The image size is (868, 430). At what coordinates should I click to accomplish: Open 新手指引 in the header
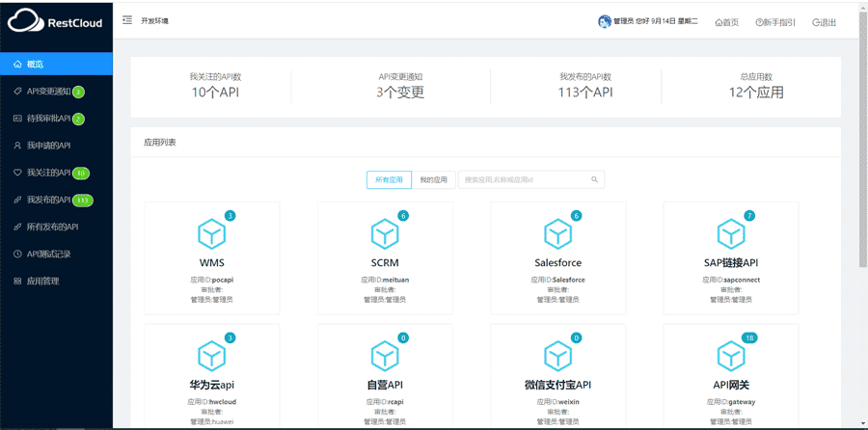[x=775, y=22]
